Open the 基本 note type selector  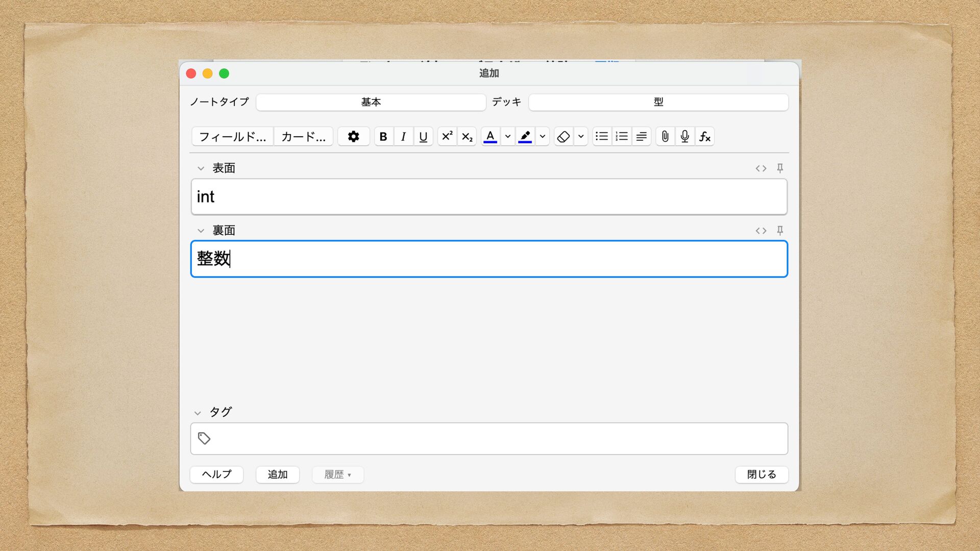point(371,102)
